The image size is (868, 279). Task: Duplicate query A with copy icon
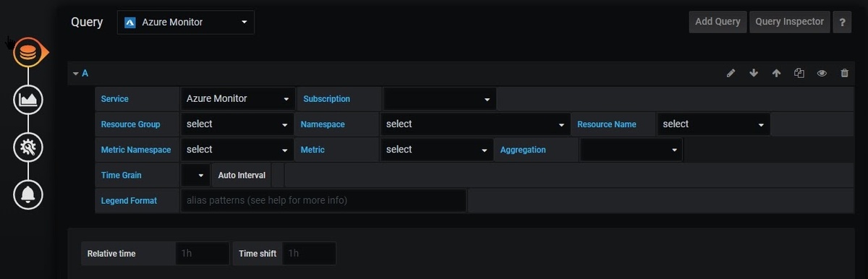pyautogui.click(x=799, y=73)
